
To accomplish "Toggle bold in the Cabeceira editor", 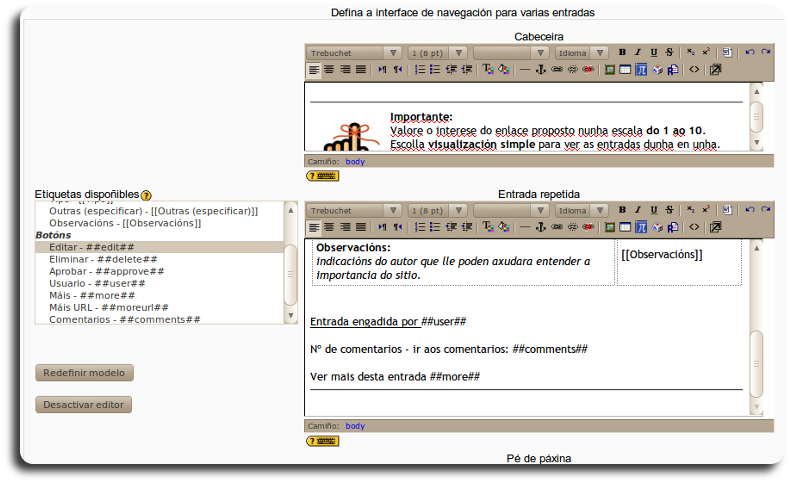I will [622, 52].
